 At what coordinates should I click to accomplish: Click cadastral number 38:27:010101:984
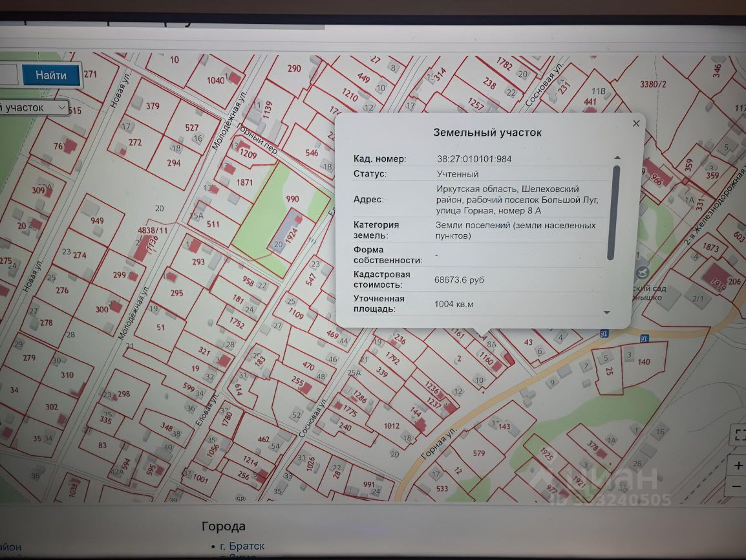[x=474, y=159]
